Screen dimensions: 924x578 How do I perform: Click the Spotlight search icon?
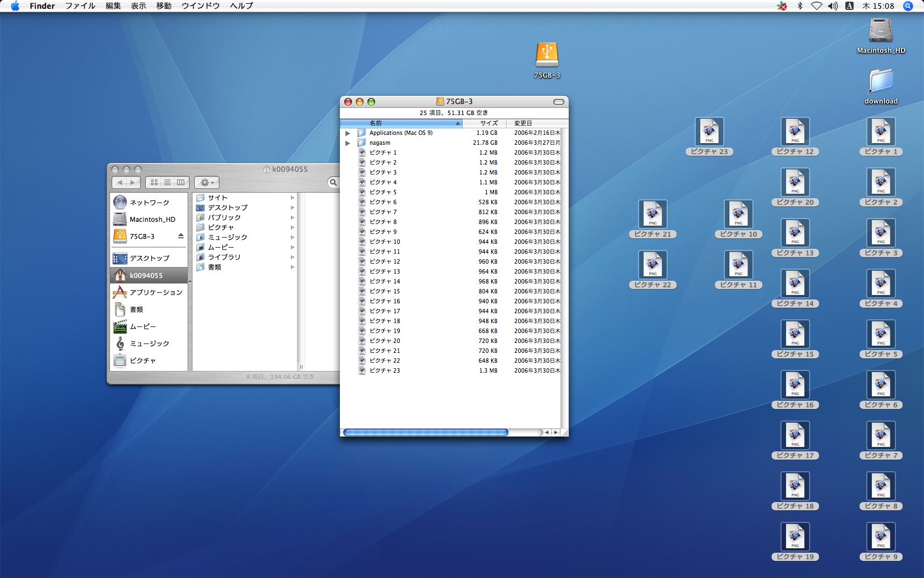[908, 6]
